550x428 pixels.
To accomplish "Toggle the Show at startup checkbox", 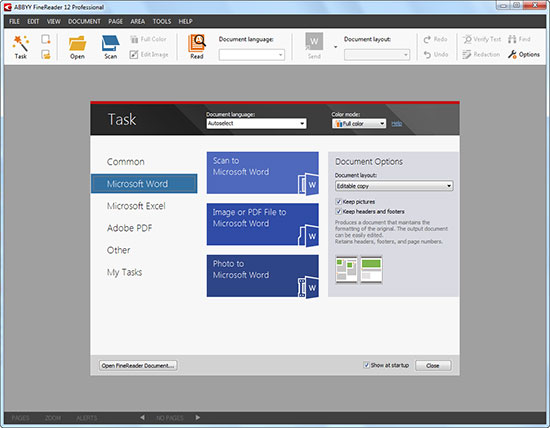I will 367,365.
